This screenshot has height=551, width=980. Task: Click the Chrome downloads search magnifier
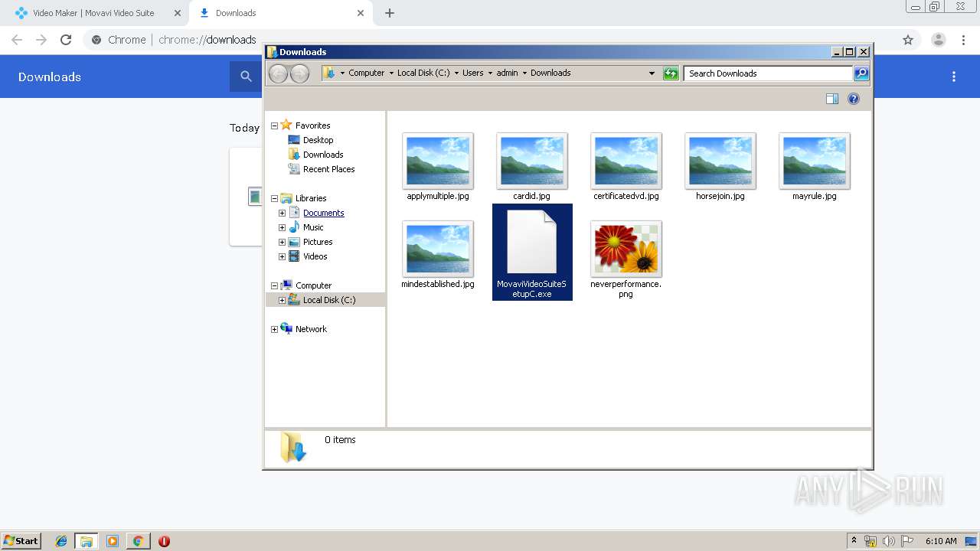point(246,77)
